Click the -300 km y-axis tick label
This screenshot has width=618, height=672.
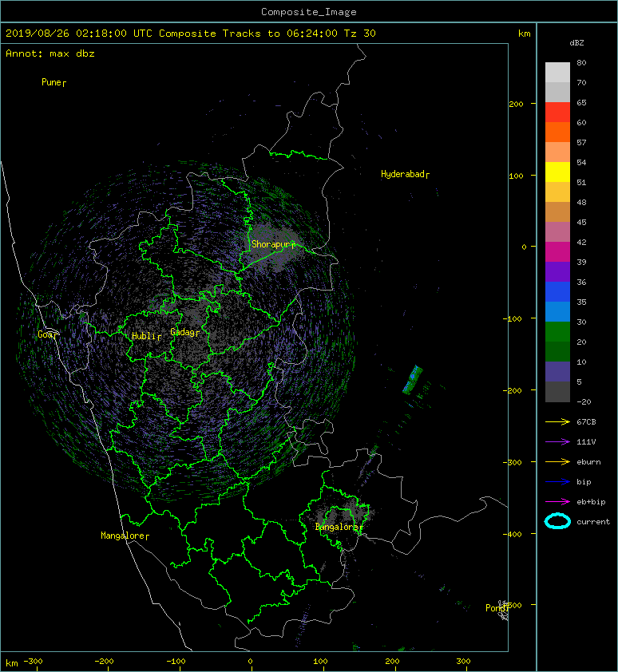512,462
